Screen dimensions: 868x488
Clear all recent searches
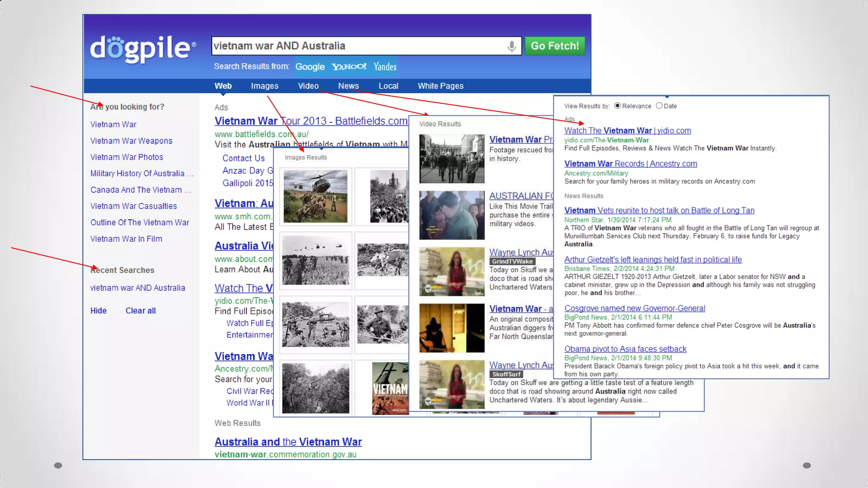point(140,311)
